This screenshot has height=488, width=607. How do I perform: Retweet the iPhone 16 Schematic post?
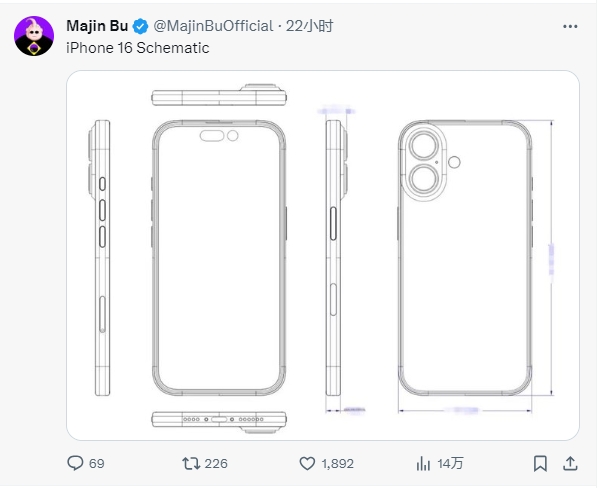pos(190,463)
